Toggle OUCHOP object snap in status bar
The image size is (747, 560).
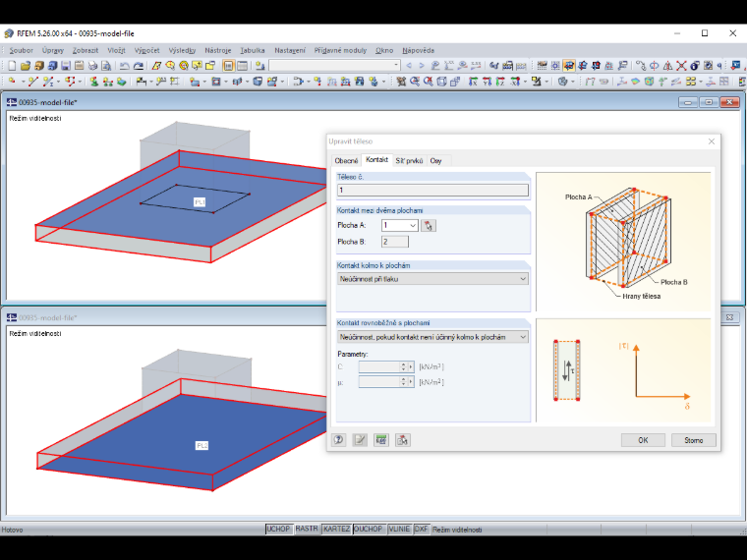[x=368, y=529]
